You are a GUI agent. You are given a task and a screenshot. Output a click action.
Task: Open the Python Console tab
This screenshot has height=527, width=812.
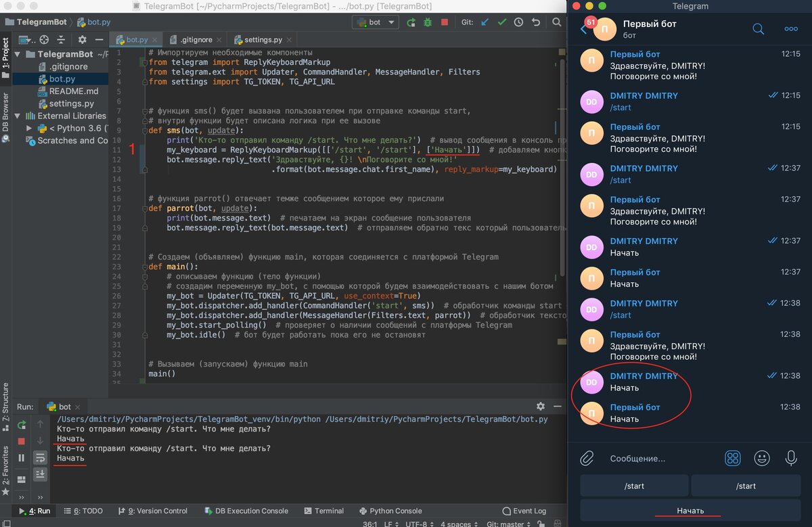pos(390,511)
